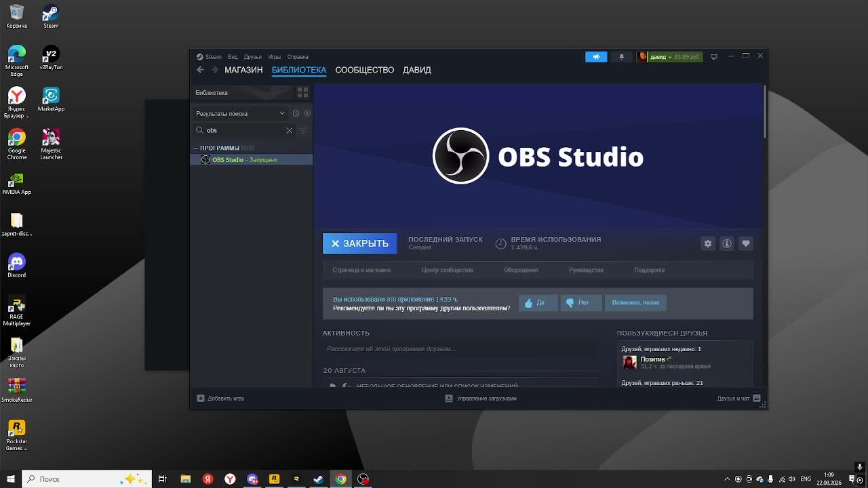Image resolution: width=868 pixels, height=488 pixels.
Task: Switch library to grid collections view
Action: (302, 92)
